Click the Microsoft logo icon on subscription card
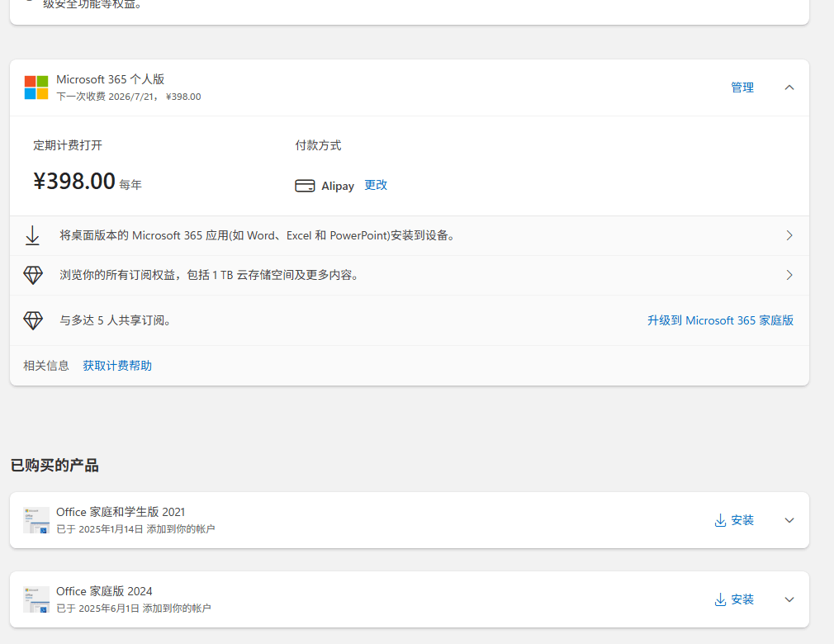Image resolution: width=834 pixels, height=644 pixels. click(x=36, y=88)
